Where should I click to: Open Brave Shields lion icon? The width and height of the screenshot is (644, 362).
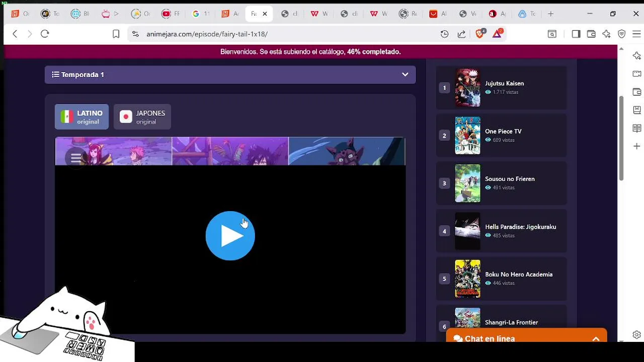(479, 34)
